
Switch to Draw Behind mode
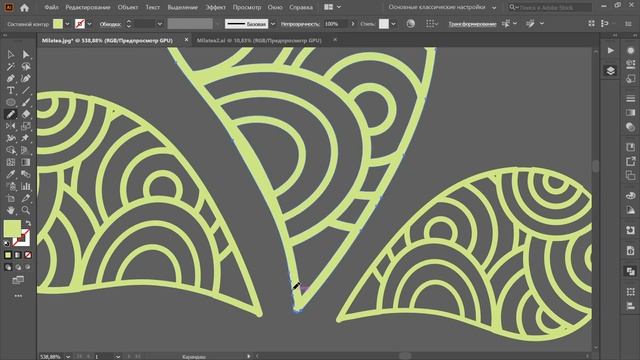pos(18,267)
